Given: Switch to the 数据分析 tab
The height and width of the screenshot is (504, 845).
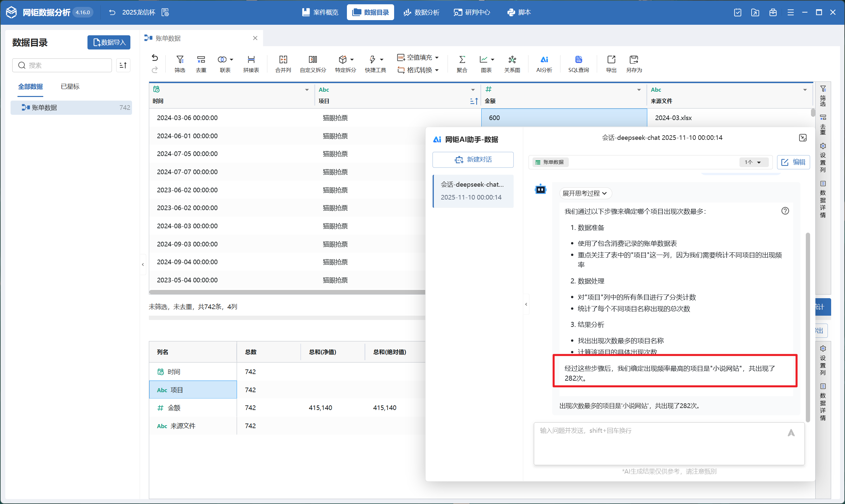Looking at the screenshot, I should click(421, 12).
